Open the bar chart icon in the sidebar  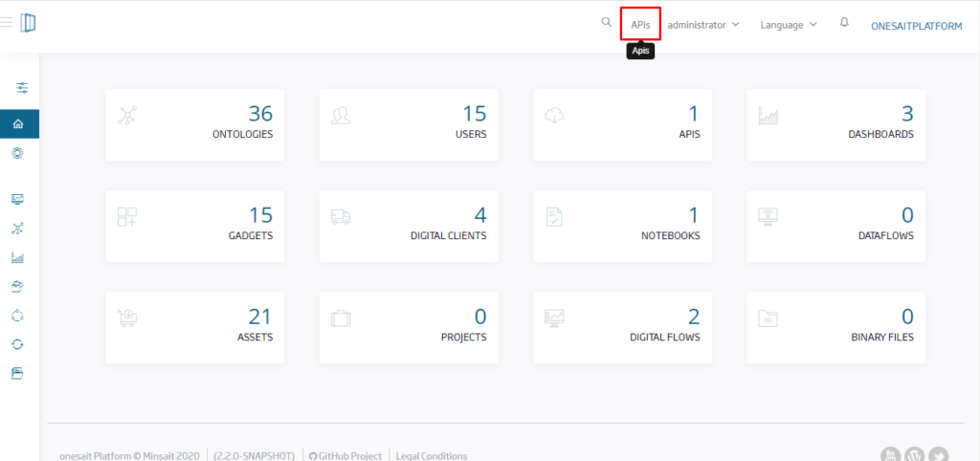tap(17, 257)
